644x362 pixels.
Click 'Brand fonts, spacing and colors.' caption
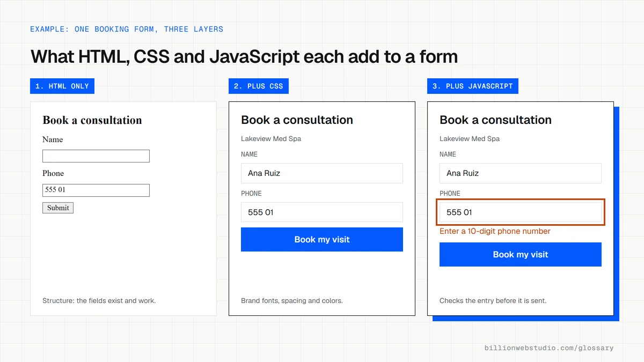292,301
